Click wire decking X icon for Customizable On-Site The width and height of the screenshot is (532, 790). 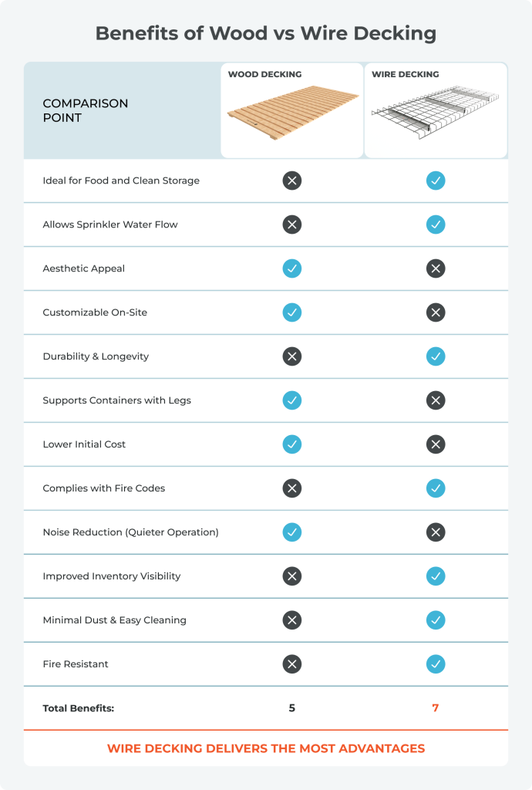[x=436, y=312]
